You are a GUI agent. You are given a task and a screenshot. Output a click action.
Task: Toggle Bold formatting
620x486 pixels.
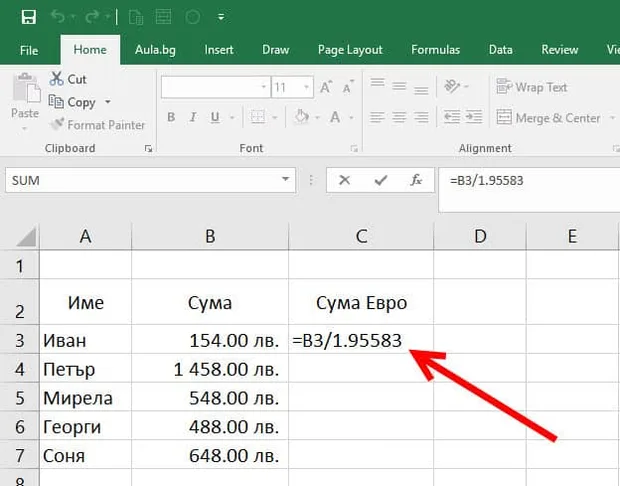[x=171, y=117]
